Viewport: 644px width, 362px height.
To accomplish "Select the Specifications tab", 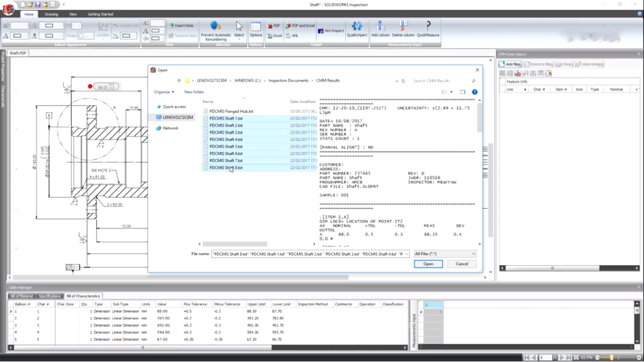I will [x=50, y=296].
